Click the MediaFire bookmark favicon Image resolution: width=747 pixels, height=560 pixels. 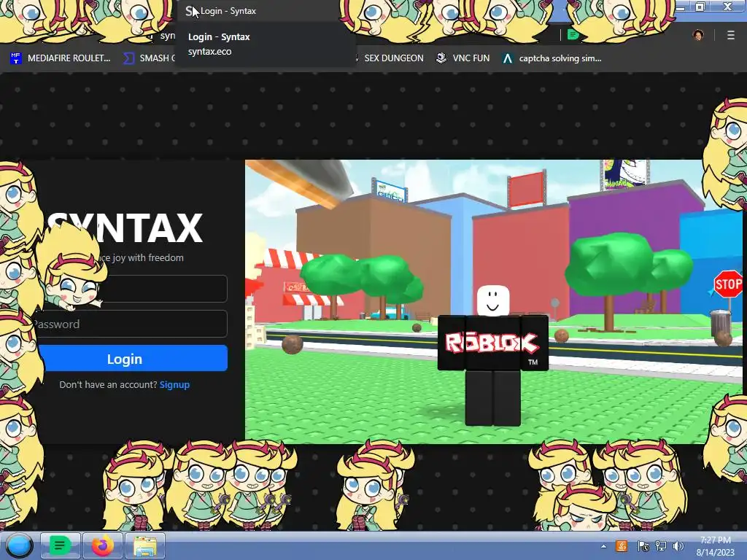pos(16,58)
